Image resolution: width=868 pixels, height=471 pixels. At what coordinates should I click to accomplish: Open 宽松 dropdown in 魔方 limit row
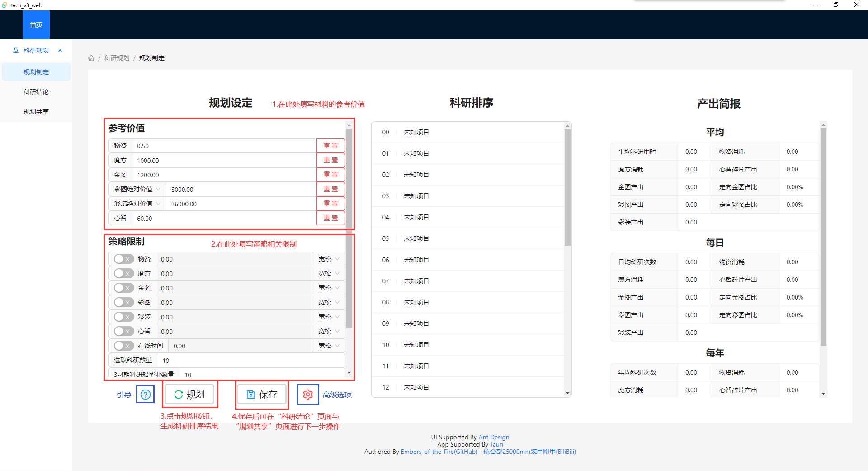(329, 273)
